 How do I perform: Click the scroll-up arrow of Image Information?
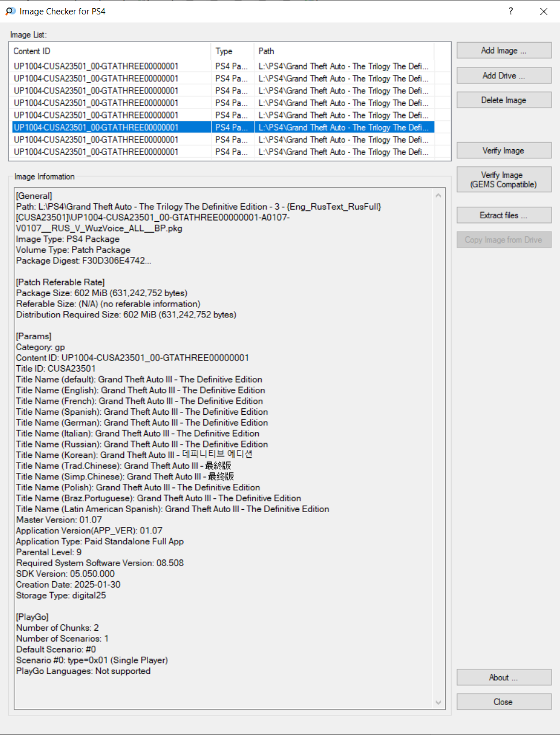click(438, 195)
